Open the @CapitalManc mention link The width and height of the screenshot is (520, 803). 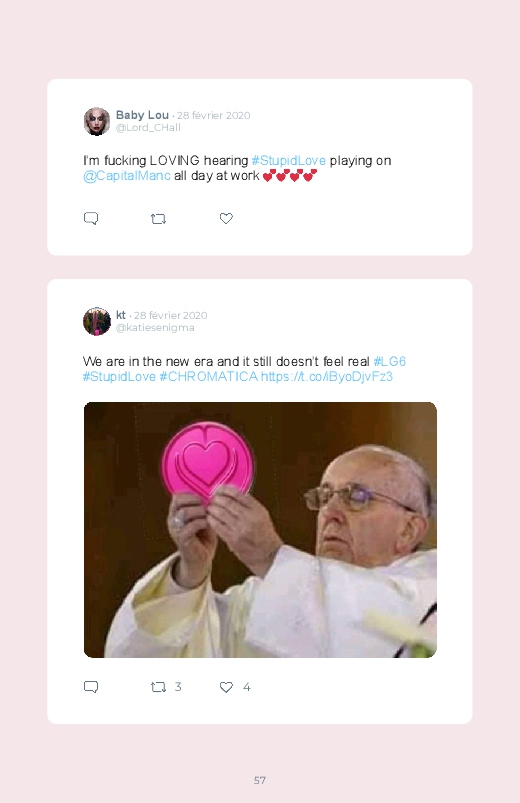point(127,176)
